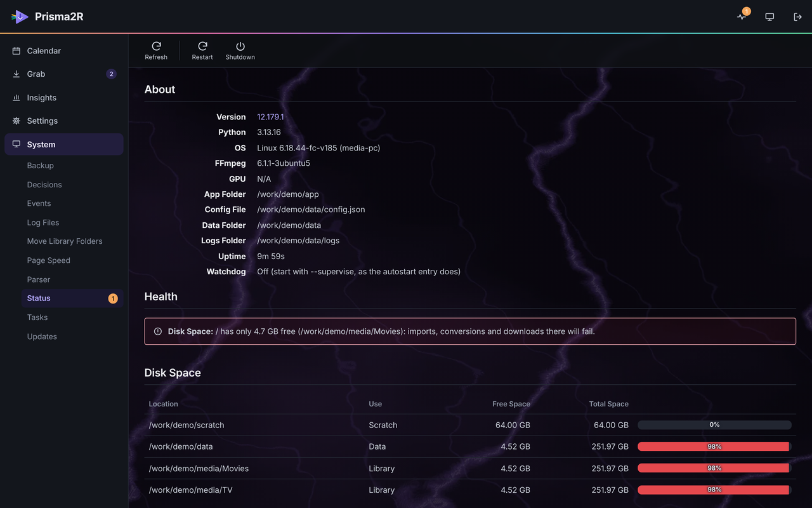Open Log Files from sidebar

(43, 223)
